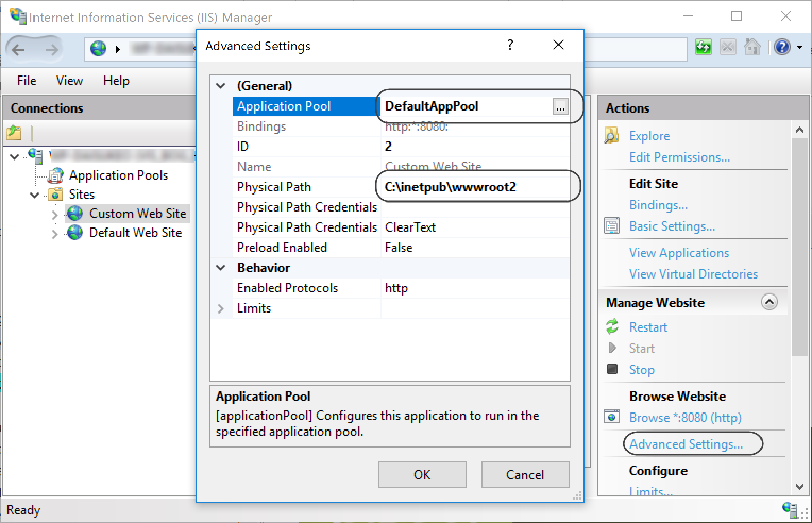Click Cancel in Advanced Settings
812x523 pixels.
[525, 475]
